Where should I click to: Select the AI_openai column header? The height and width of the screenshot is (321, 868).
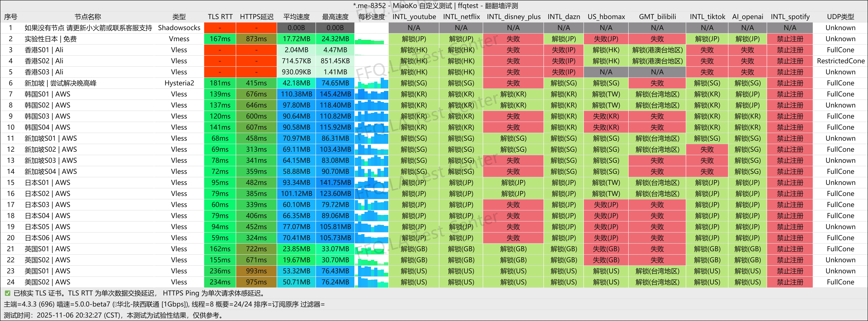click(x=747, y=17)
